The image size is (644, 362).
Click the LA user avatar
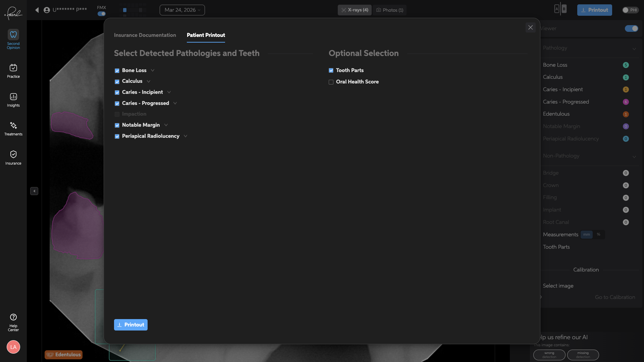point(13,347)
